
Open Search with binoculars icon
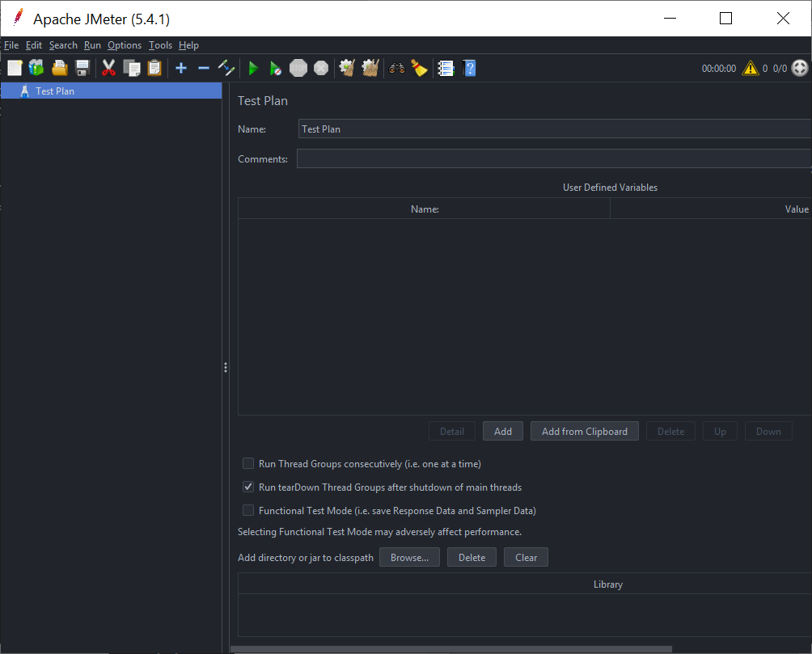pos(397,68)
